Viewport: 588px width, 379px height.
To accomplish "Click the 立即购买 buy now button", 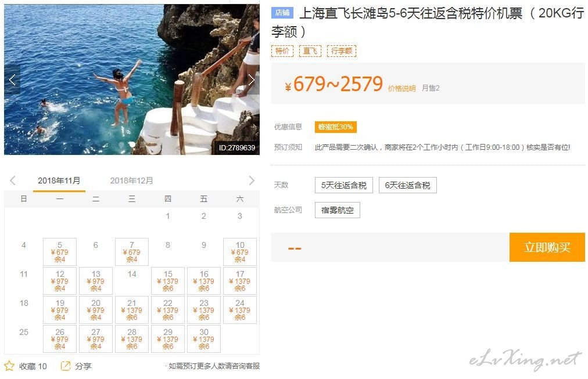I will pos(547,247).
